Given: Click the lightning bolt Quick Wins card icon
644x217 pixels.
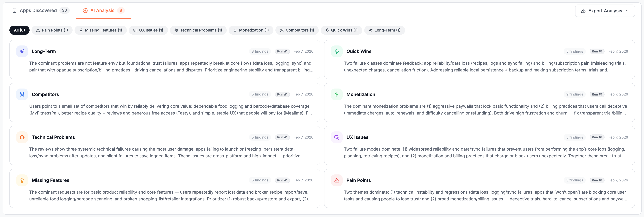Looking at the screenshot, I should [x=336, y=51].
